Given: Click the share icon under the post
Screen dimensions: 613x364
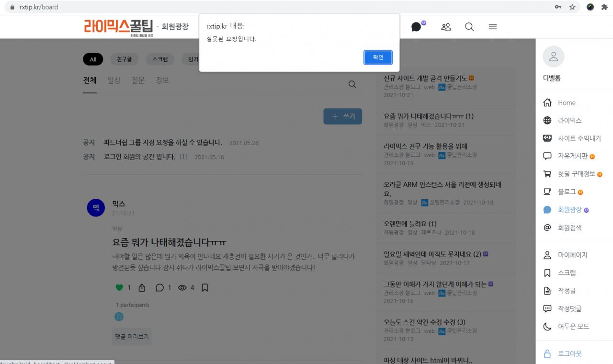Looking at the screenshot, I should (x=142, y=288).
